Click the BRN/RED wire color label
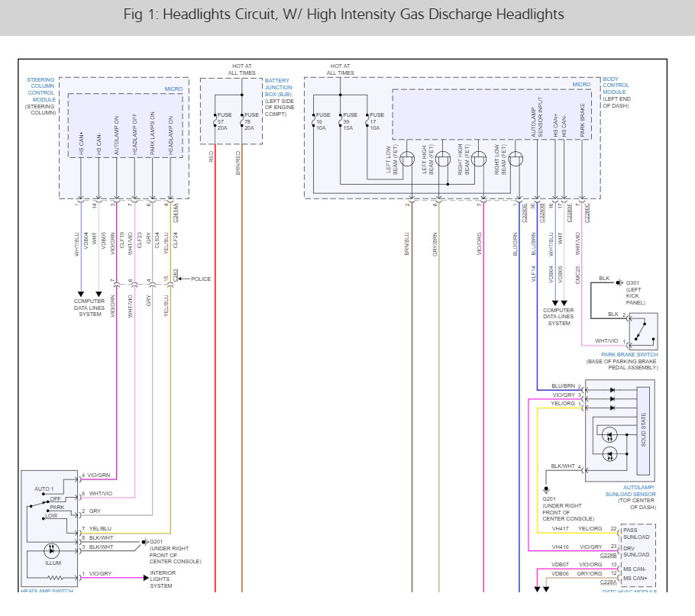The height and width of the screenshot is (616, 695). point(238,163)
